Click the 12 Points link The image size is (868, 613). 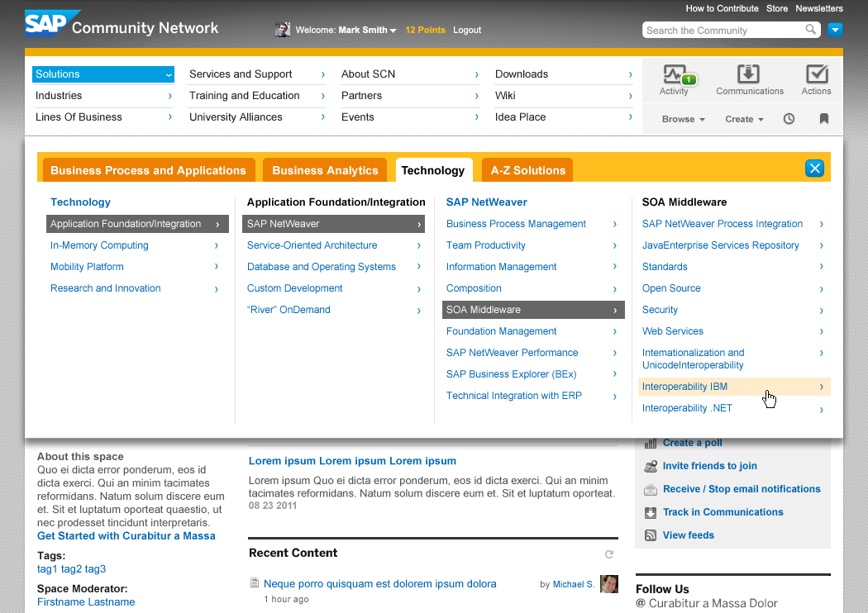(425, 30)
